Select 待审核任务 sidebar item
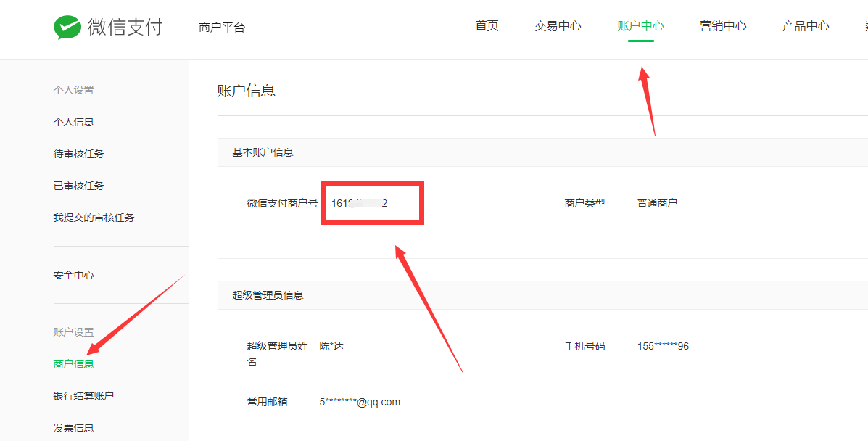 [78, 154]
